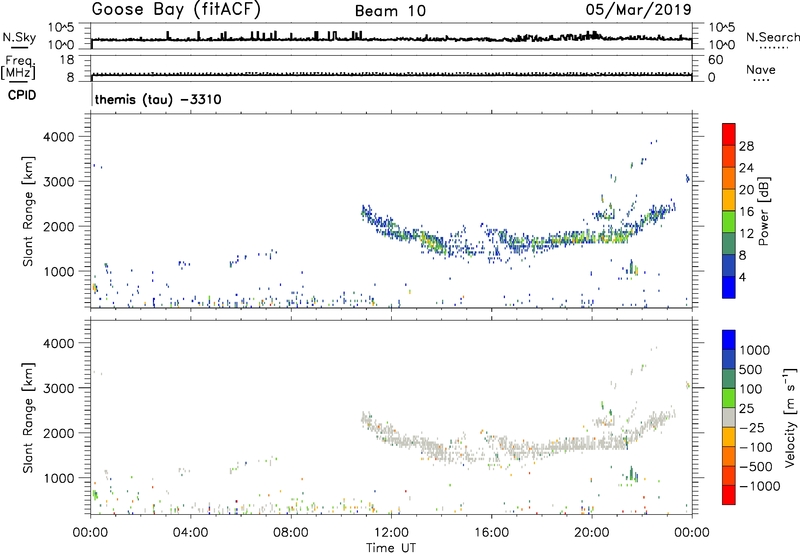The image size is (800, 554).
Task: Click the 18 tick on frequency axis
Action: 67,60
